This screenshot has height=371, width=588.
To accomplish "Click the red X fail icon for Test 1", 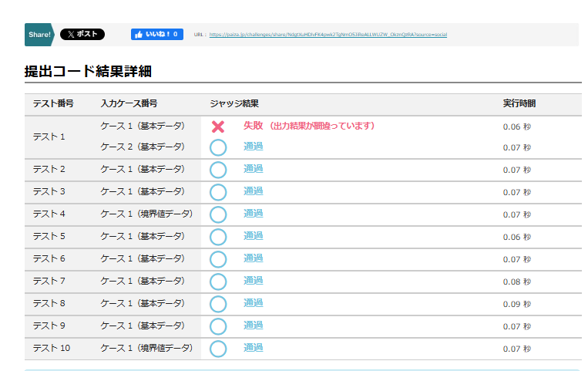I will point(218,126).
